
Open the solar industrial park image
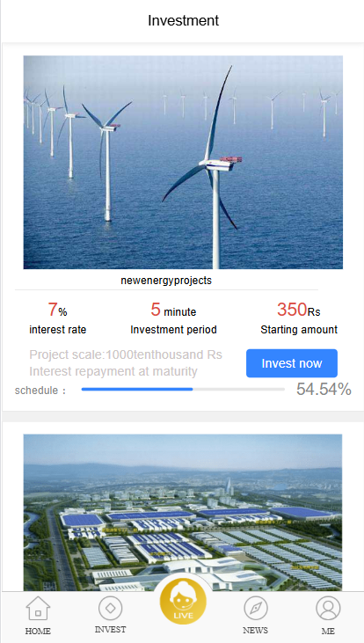(183, 513)
